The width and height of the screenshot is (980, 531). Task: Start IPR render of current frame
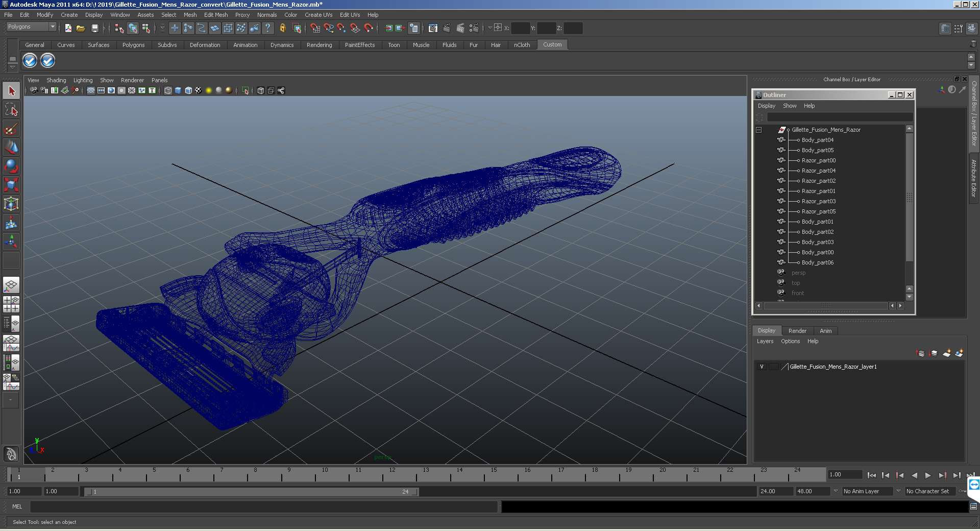pos(460,28)
